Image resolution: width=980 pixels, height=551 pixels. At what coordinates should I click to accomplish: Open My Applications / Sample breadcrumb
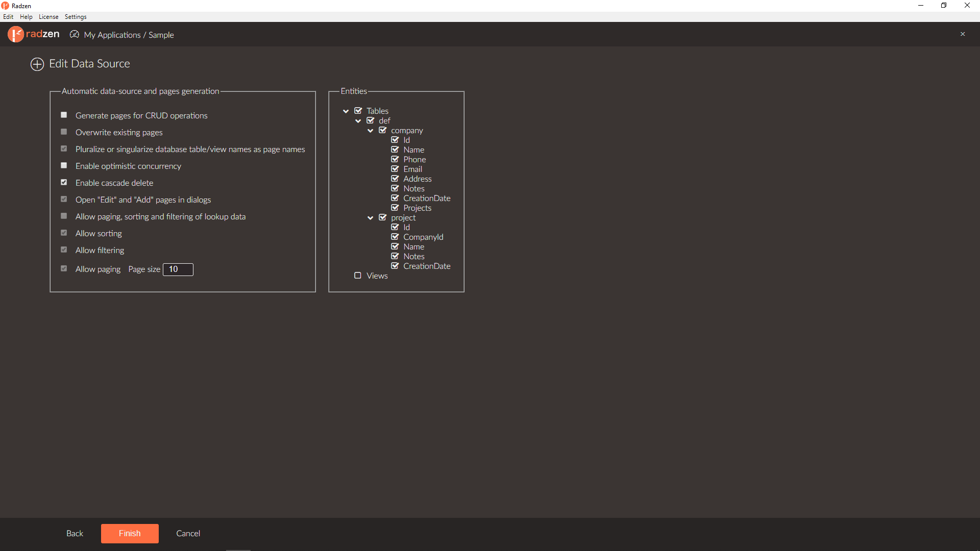point(129,35)
